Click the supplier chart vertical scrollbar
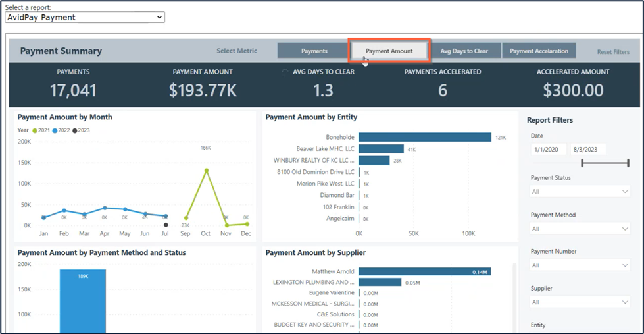The image size is (644, 334). point(513,298)
